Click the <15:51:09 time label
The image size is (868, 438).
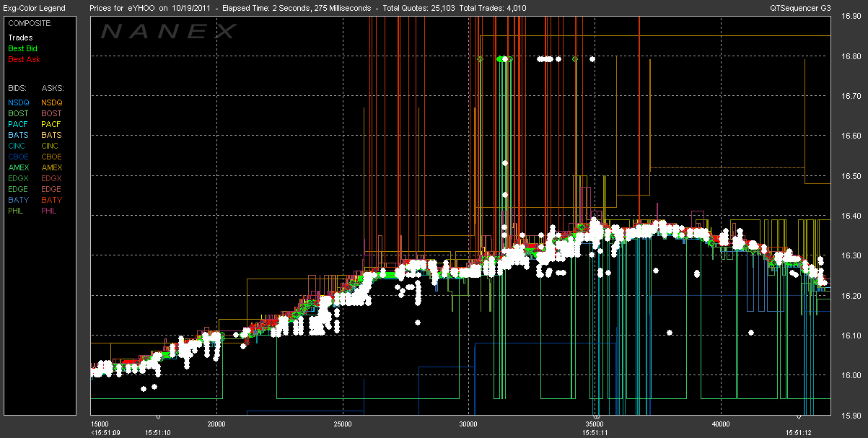point(105,433)
